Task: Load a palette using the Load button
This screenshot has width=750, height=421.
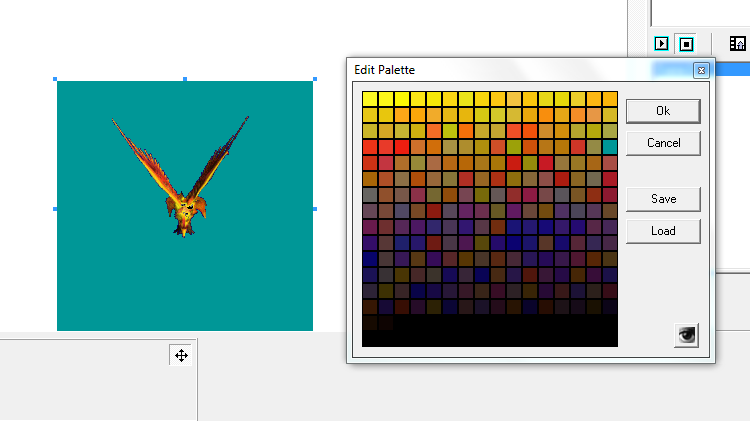Action: coord(663,231)
